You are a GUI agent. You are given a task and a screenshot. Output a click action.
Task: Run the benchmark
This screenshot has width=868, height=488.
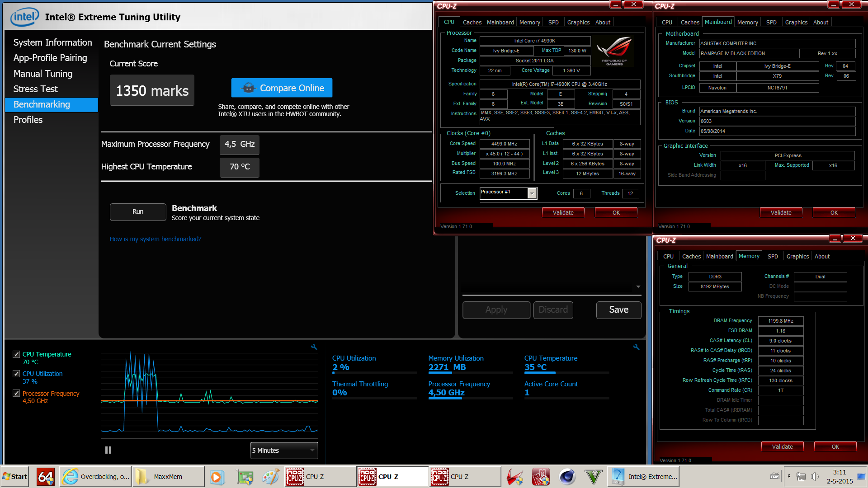138,212
